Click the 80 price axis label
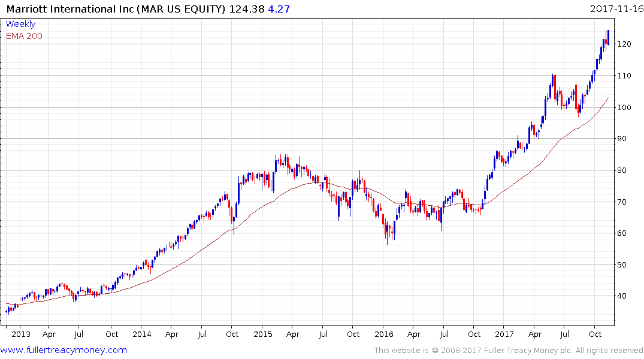644x359 pixels. (x=622, y=171)
